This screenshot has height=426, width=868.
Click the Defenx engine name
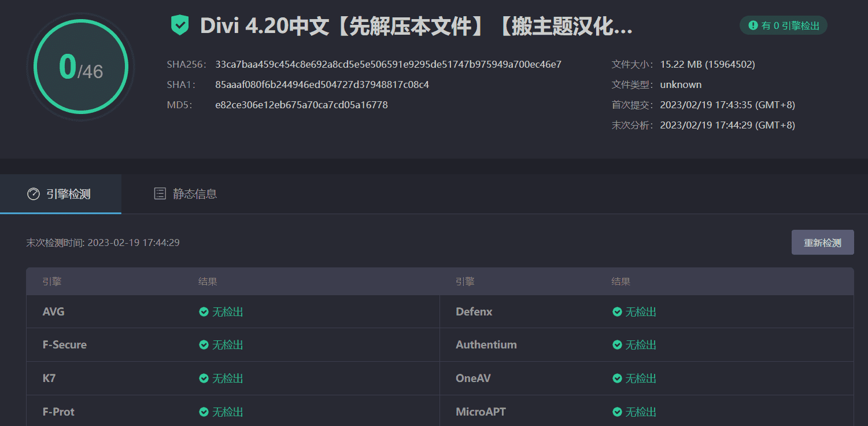coord(474,312)
